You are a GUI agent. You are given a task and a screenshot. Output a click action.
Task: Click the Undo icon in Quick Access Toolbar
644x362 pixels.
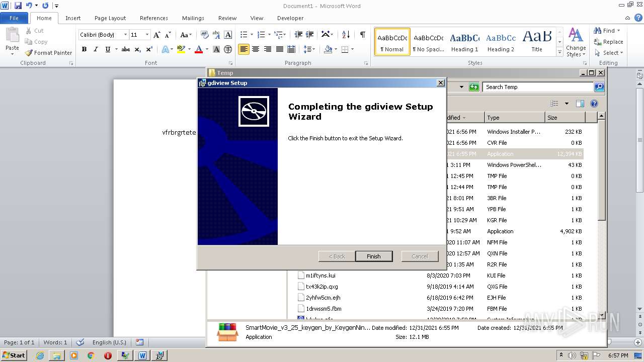point(29,6)
